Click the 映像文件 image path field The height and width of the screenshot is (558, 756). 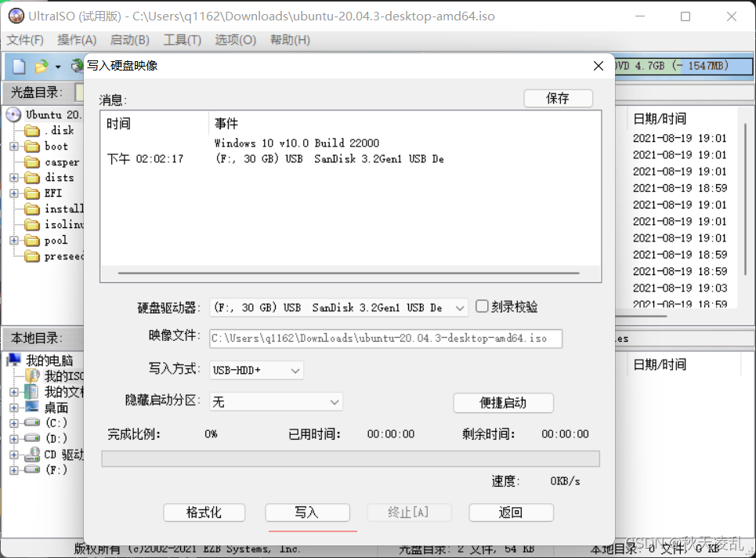point(385,339)
